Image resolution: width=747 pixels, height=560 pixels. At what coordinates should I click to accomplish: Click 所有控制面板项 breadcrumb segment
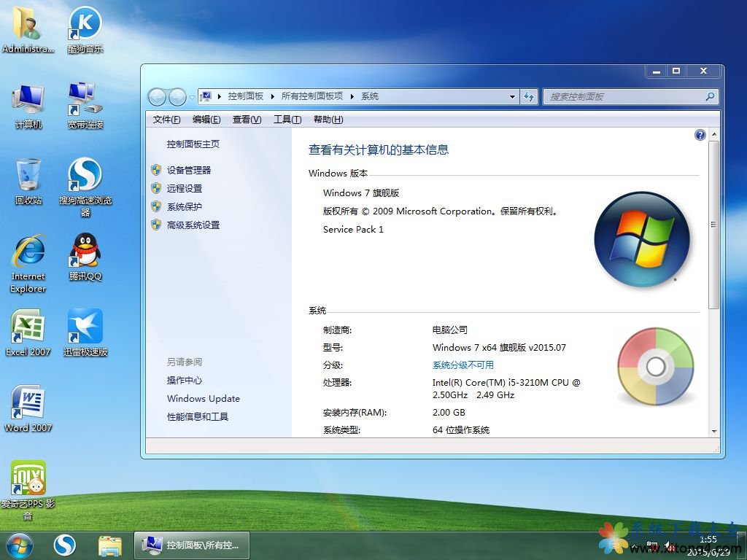pyautogui.click(x=312, y=97)
